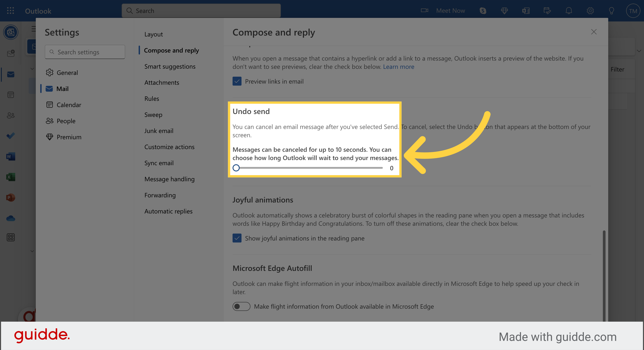Open Rules settings
The height and width of the screenshot is (350, 644).
(152, 98)
